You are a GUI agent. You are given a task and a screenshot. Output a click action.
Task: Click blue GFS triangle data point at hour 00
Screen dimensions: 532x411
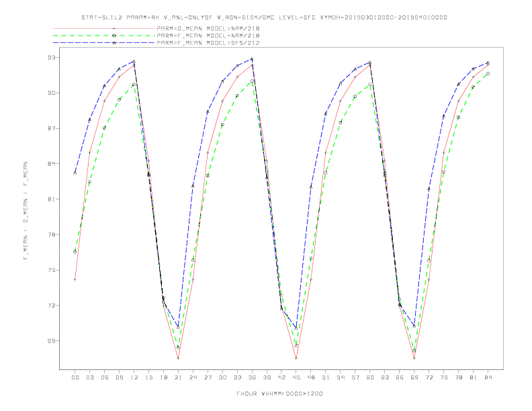pyautogui.click(x=75, y=173)
